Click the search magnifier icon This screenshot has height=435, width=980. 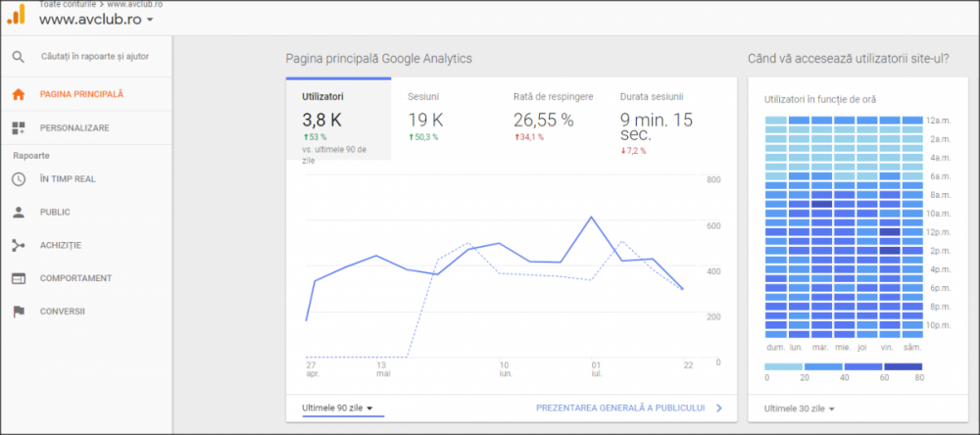[18, 57]
